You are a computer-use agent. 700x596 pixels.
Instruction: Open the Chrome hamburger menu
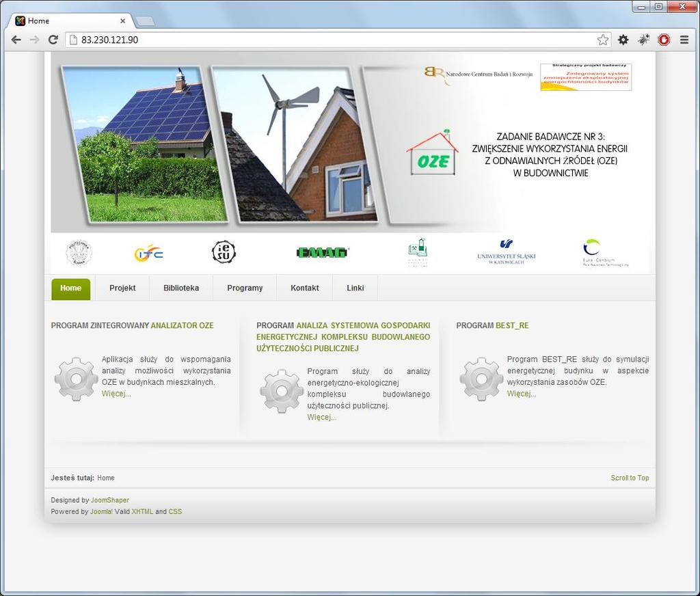pos(684,40)
